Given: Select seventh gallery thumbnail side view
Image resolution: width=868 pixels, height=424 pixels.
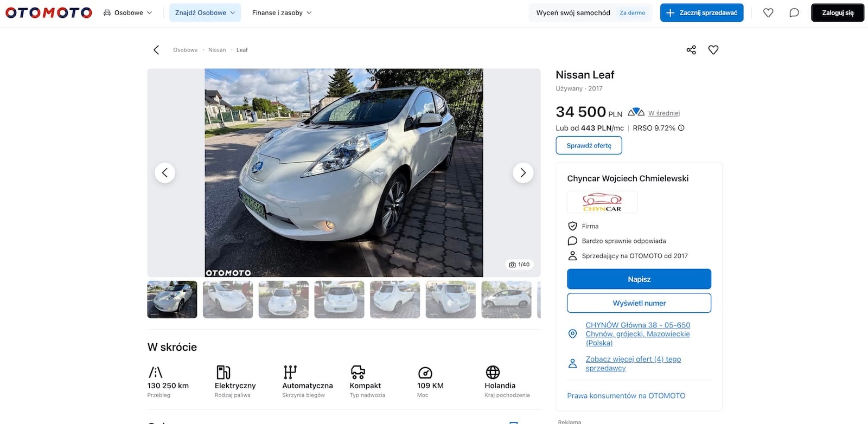Looking at the screenshot, I should point(507,299).
